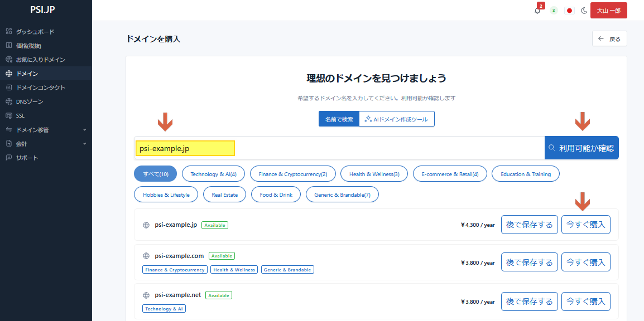The height and width of the screenshot is (321, 644).
Task: Click the 利用可能か確認 search button
Action: point(581,148)
